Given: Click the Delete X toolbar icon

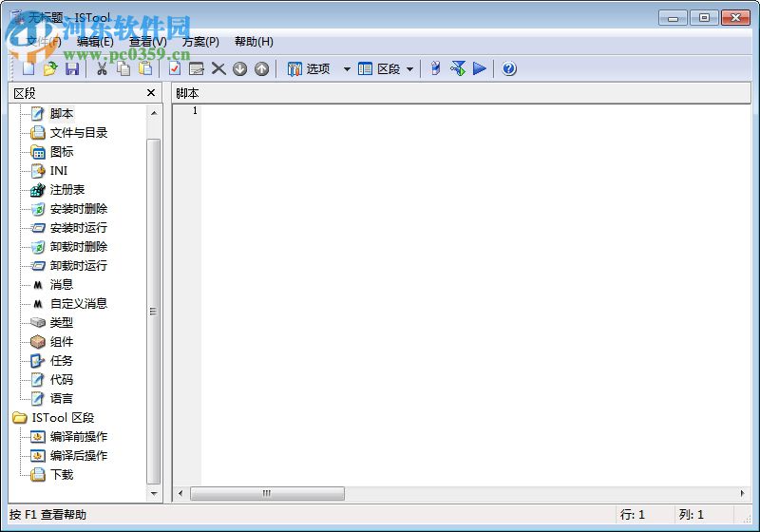Looking at the screenshot, I should click(218, 68).
